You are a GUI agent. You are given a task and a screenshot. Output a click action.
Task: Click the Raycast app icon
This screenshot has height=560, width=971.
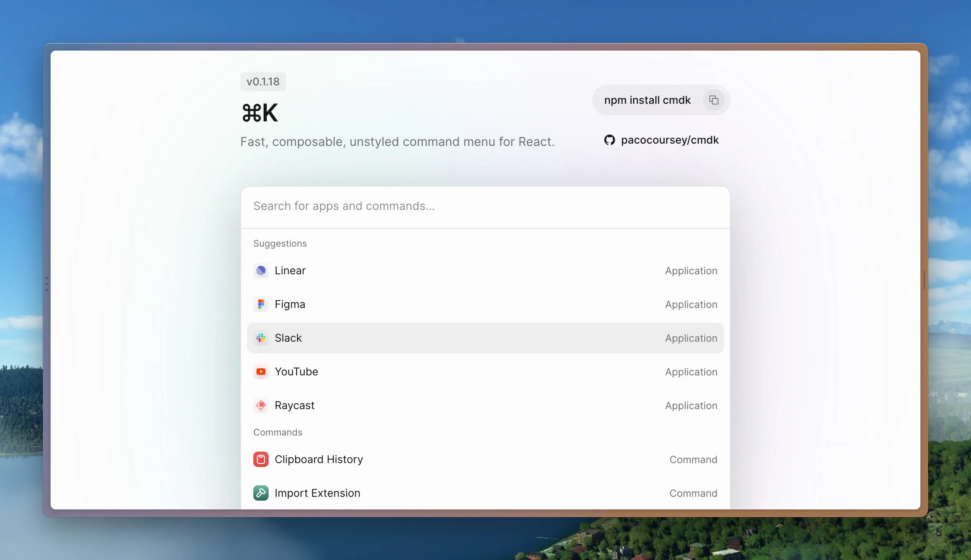pyautogui.click(x=261, y=405)
